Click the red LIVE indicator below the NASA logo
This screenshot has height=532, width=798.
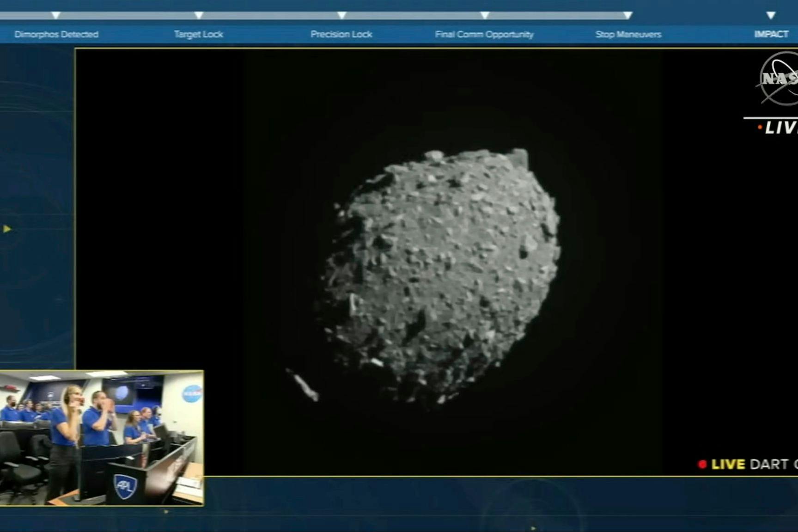(x=781, y=126)
